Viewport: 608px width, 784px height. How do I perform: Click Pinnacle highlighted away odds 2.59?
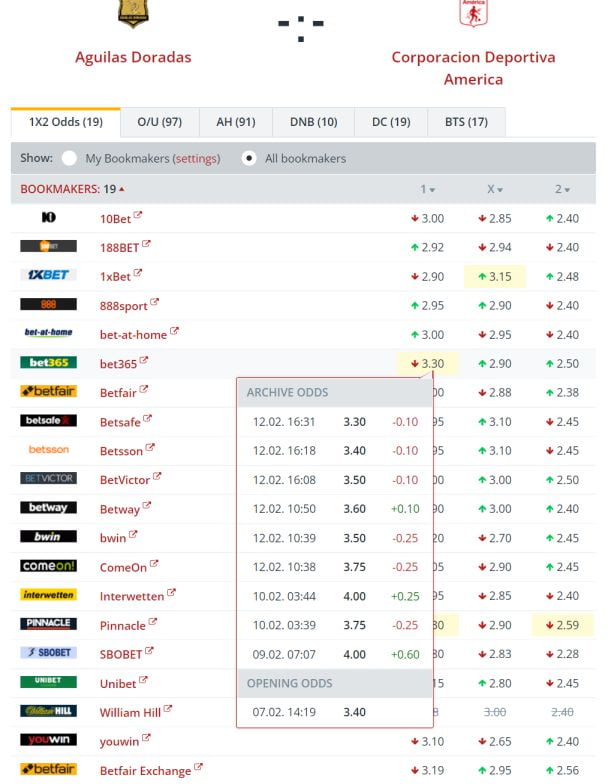[x=562, y=625]
